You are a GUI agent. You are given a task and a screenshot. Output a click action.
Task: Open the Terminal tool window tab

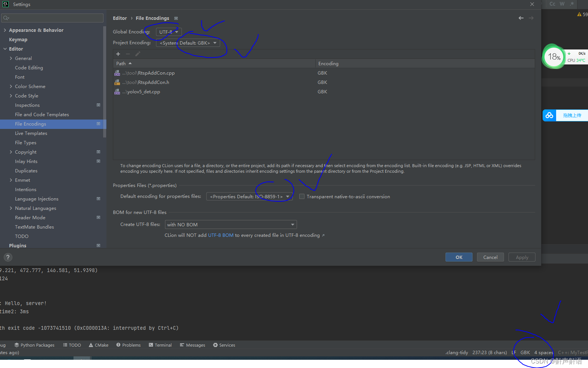pos(160,345)
